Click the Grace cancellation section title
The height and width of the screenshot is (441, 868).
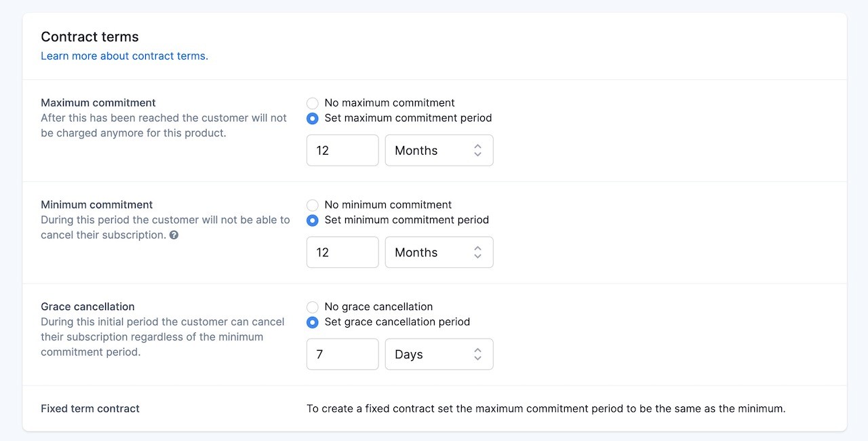coord(87,307)
